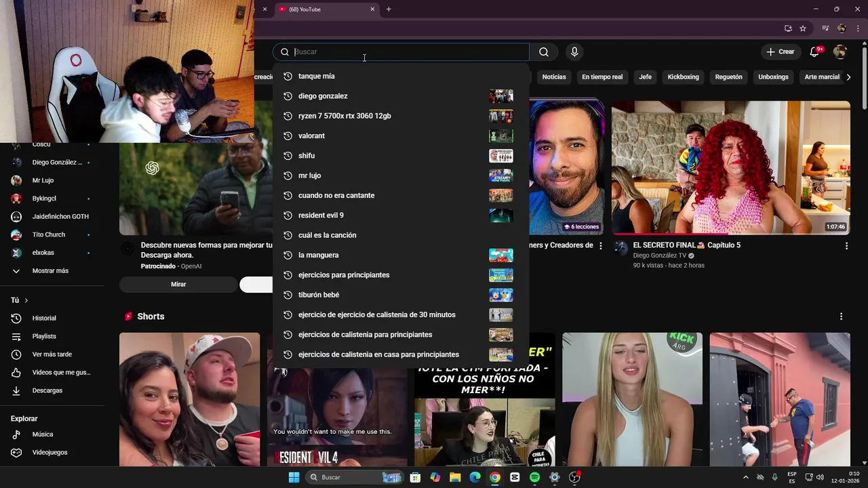Show more category chips with right arrow
This screenshot has width=868, height=488.
pos(848,77)
